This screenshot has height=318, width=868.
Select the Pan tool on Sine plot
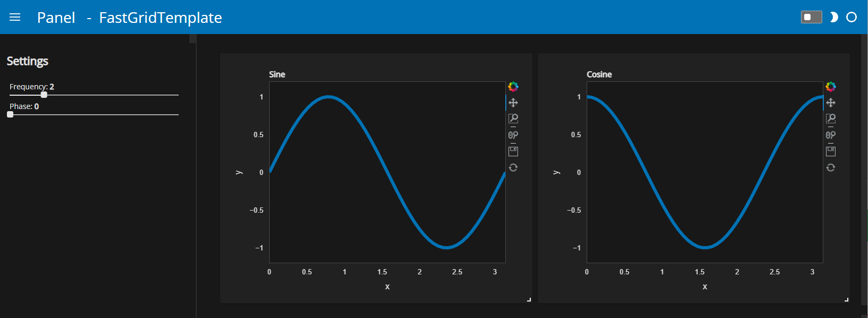point(513,103)
